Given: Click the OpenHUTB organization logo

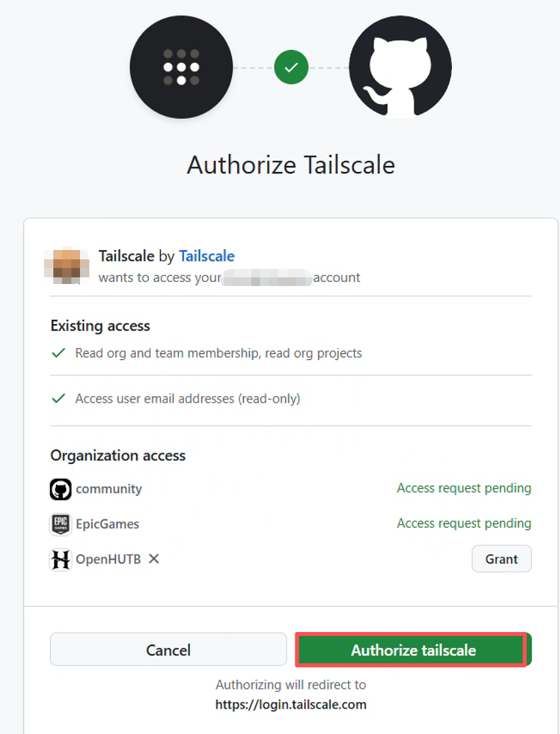Looking at the screenshot, I should click(x=61, y=559).
